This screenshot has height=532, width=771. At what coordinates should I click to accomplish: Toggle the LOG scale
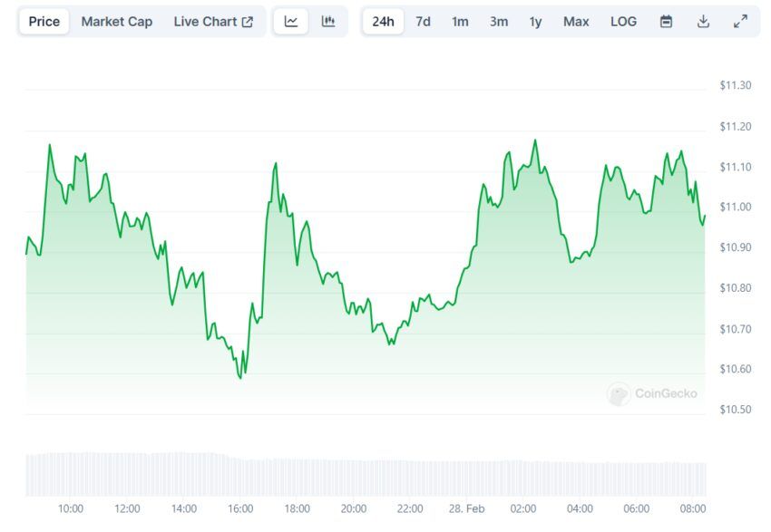[x=624, y=22]
